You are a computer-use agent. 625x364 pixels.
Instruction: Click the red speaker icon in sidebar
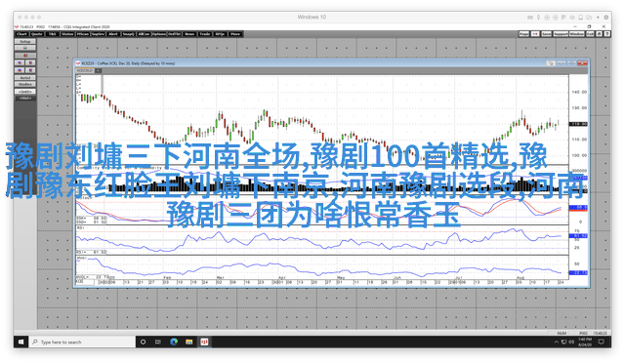25,56
